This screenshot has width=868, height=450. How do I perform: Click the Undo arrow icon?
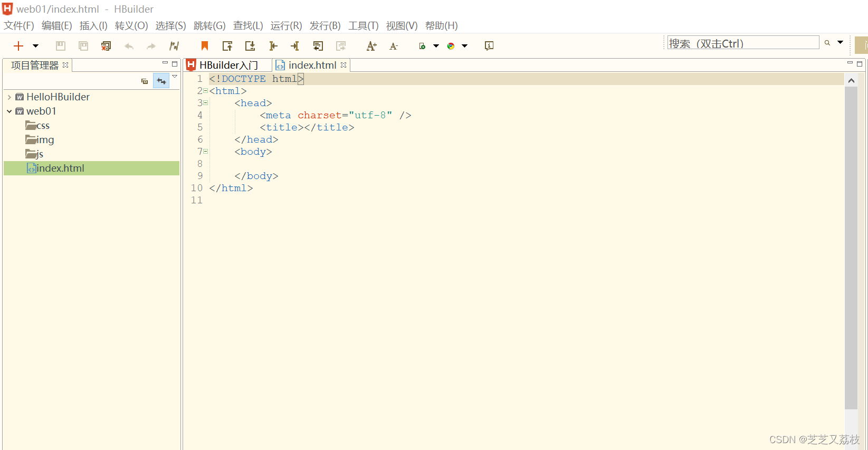(x=129, y=46)
